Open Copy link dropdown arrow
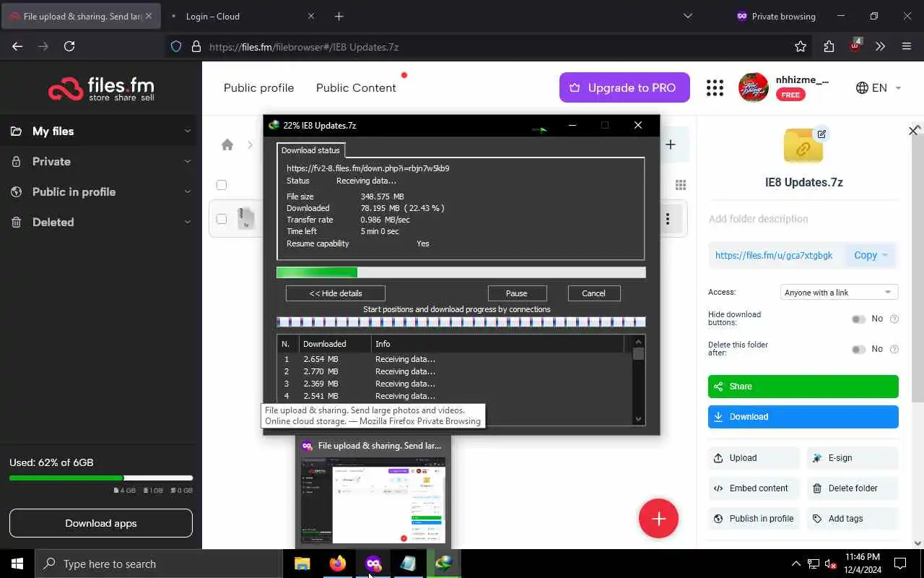Viewport: 924px width, 578px height. pos(885,255)
